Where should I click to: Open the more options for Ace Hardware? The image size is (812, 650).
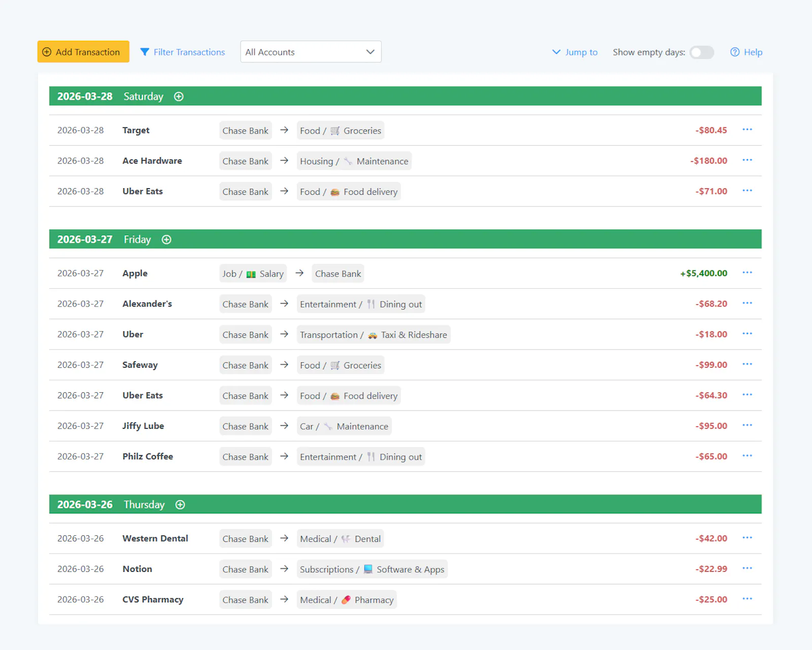point(747,160)
